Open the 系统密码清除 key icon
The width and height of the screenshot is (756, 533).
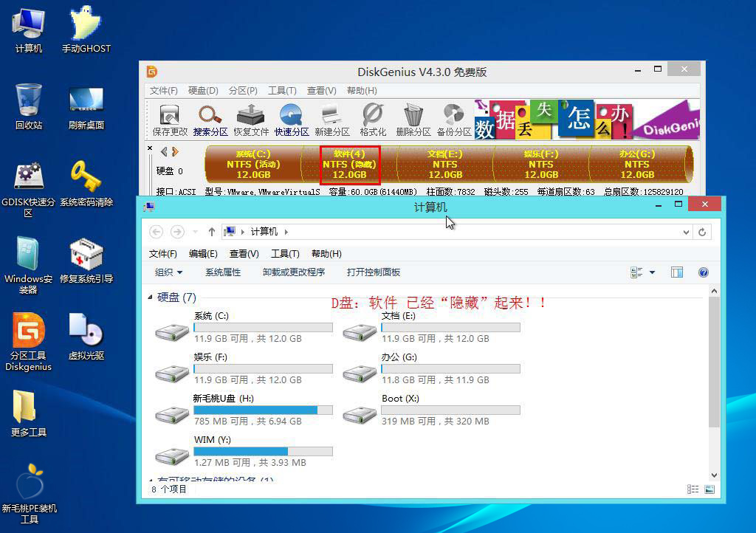click(86, 184)
